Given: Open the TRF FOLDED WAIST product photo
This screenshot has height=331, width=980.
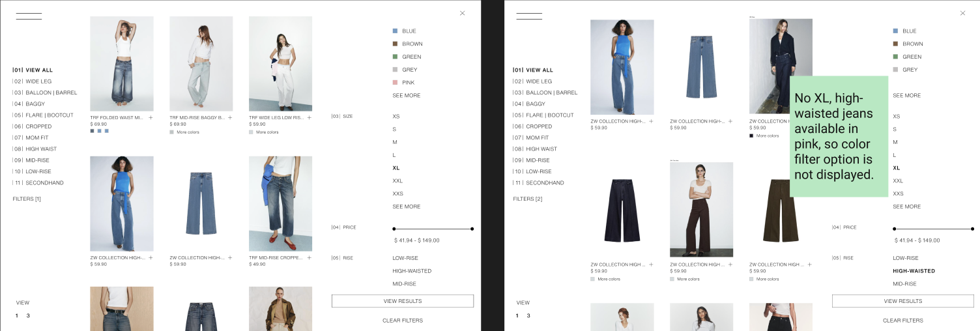Looking at the screenshot, I should pyautogui.click(x=122, y=64).
